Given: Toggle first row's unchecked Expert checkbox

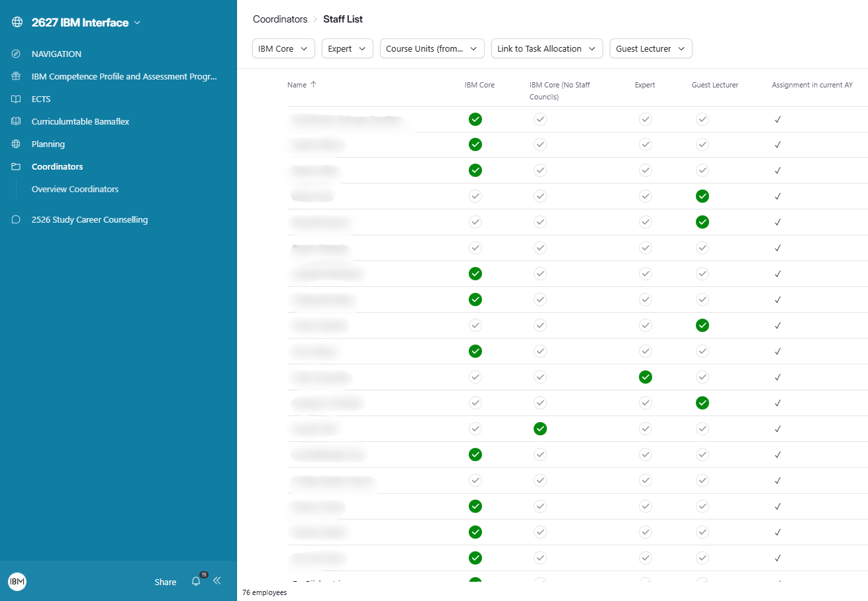Looking at the screenshot, I should click(x=646, y=119).
